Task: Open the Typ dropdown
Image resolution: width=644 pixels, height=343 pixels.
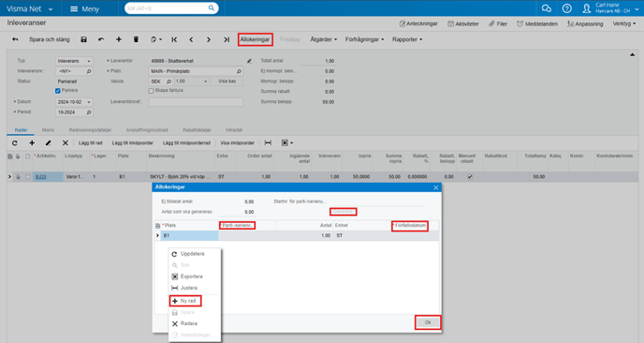Action: click(89, 61)
